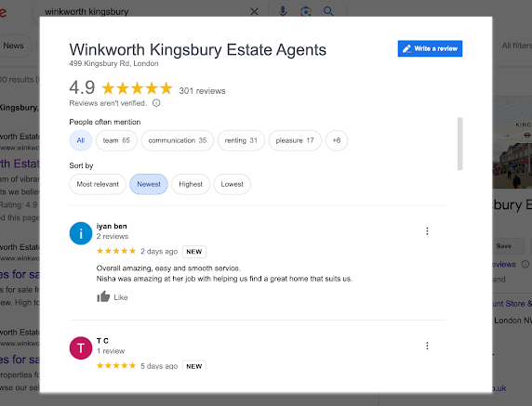Expand the +6 more mention topics
The image size is (532, 406).
pos(337,140)
